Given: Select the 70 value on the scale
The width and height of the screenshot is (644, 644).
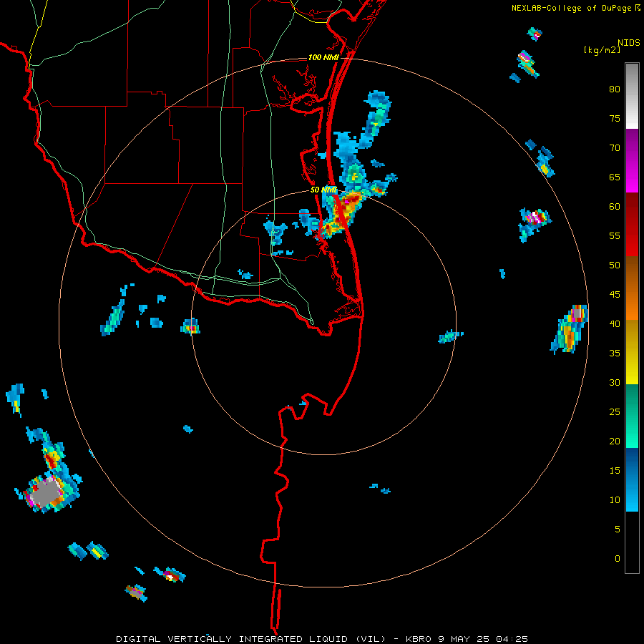Looking at the screenshot, I should point(615,148).
